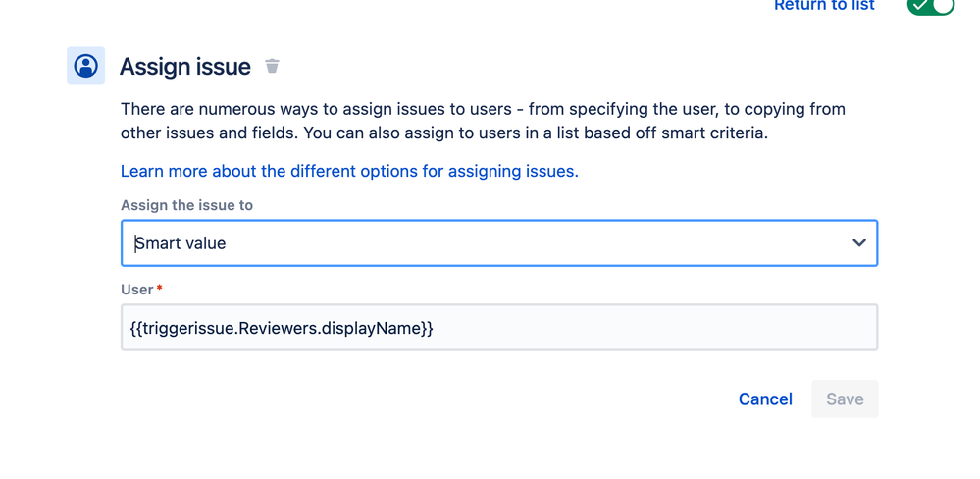Save the Assign issue action

(845, 399)
